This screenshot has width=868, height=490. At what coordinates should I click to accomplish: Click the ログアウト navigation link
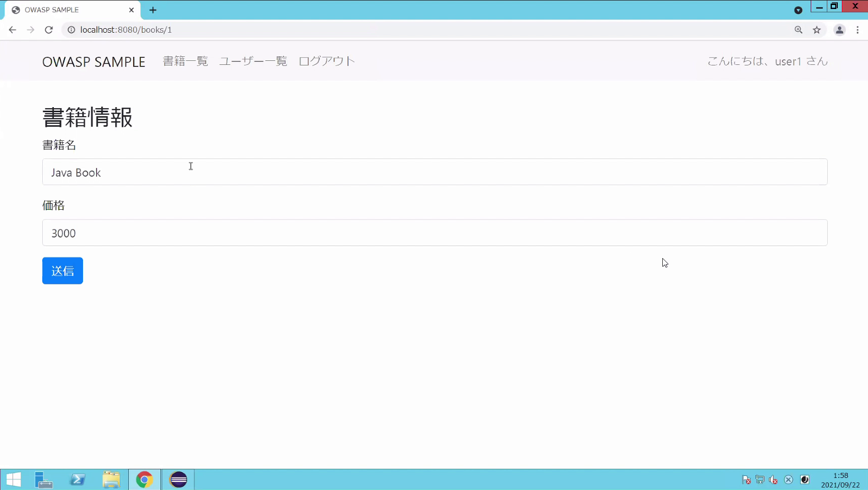tap(327, 61)
